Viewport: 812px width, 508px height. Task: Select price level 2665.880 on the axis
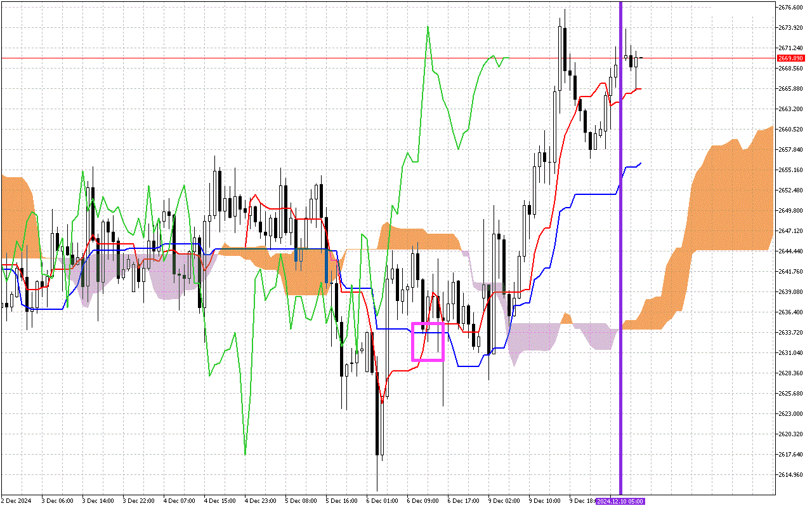(790, 89)
